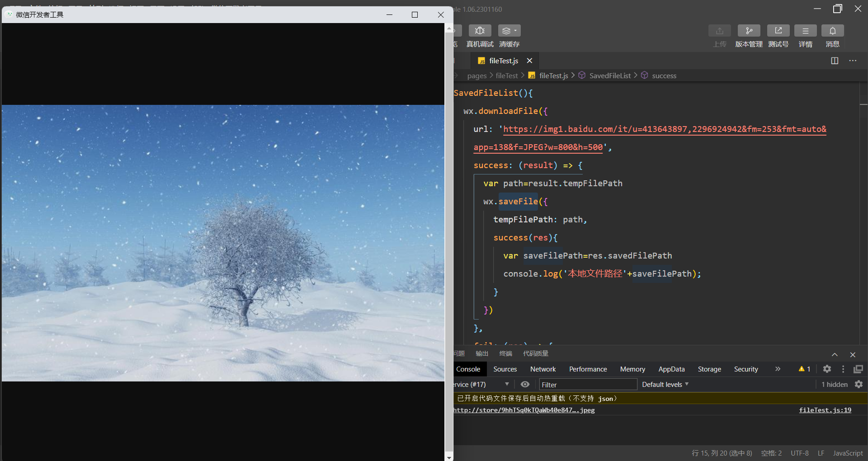Switch to the Network tab
Screen dimensions: 868x461
coord(543,369)
